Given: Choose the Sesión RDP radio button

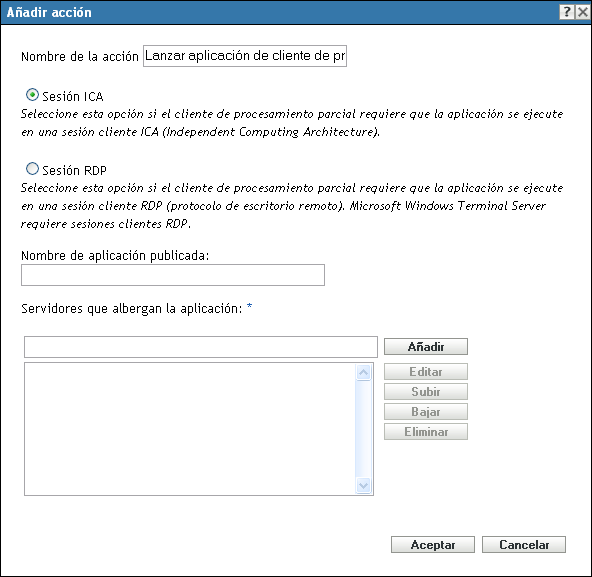Looking at the screenshot, I should click(32, 169).
